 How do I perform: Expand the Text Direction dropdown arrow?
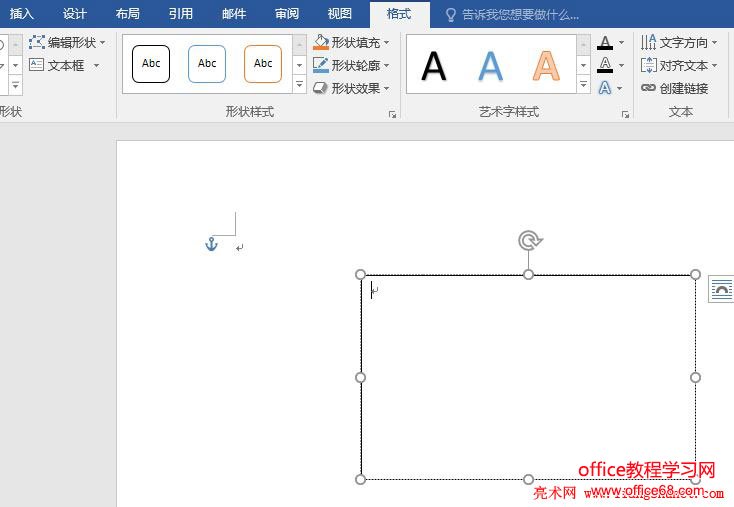714,43
